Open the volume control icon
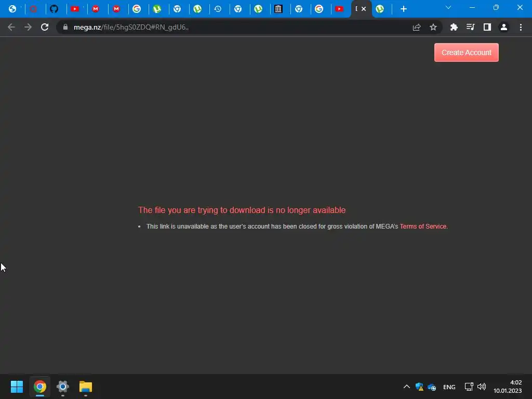The height and width of the screenshot is (399, 532). tap(482, 387)
